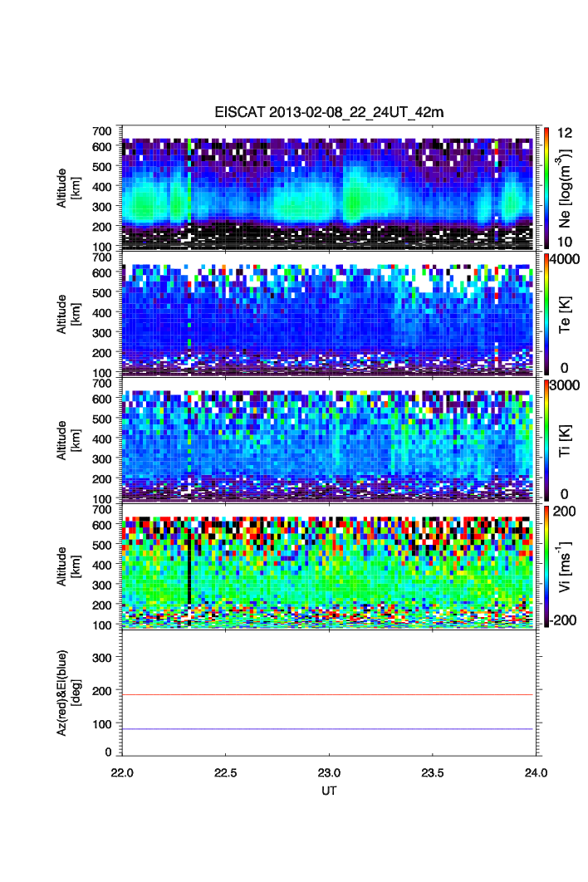Click the Altitude [km] label of the Vi panel

69,566
